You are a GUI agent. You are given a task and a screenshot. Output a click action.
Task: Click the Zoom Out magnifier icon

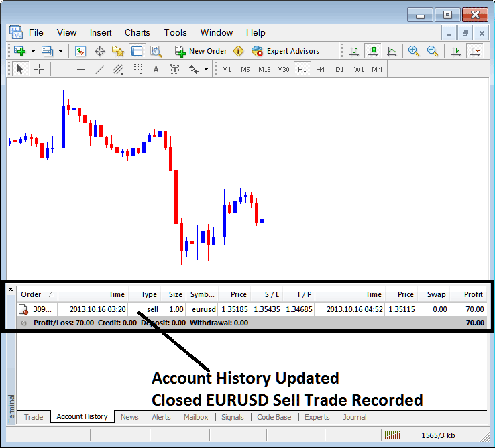(433, 51)
